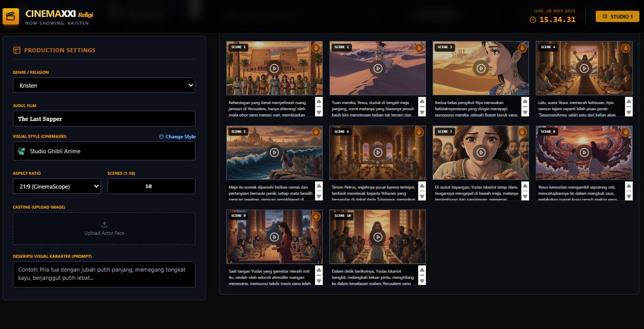Click the scroll down arrow of Scene 1 text

tap(319, 112)
